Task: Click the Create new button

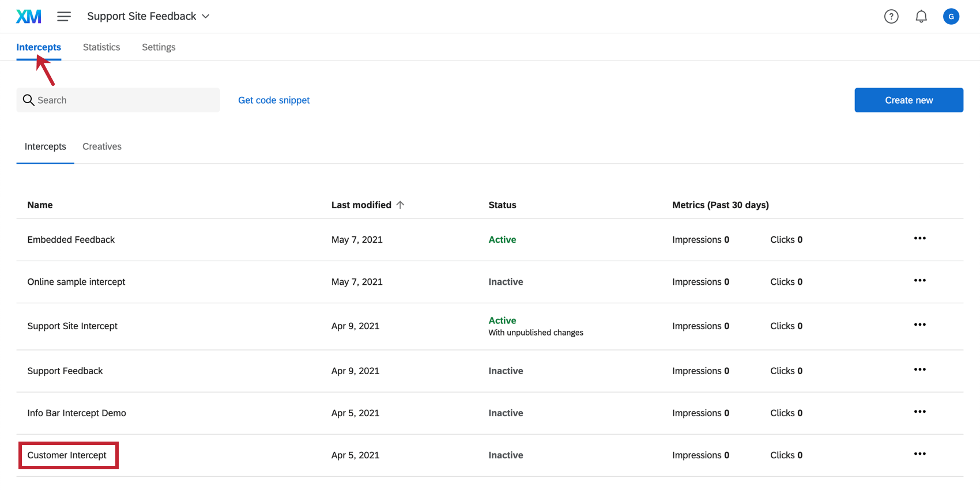Action: pos(909,100)
